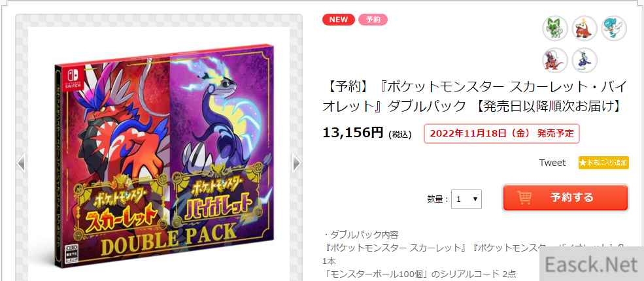644x281 pixels.
Task: Click the 2022年11月18日 release date label
Action: (501, 133)
